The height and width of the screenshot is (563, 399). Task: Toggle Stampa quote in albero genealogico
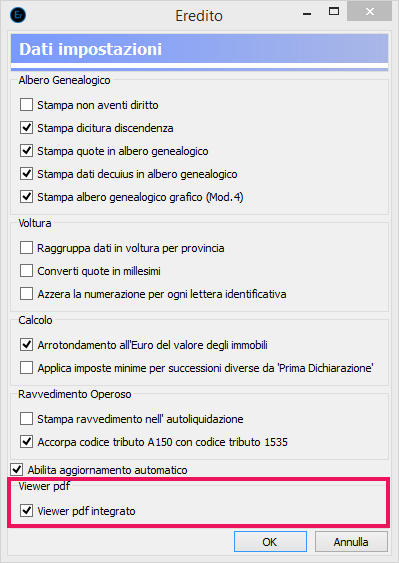coord(26,151)
